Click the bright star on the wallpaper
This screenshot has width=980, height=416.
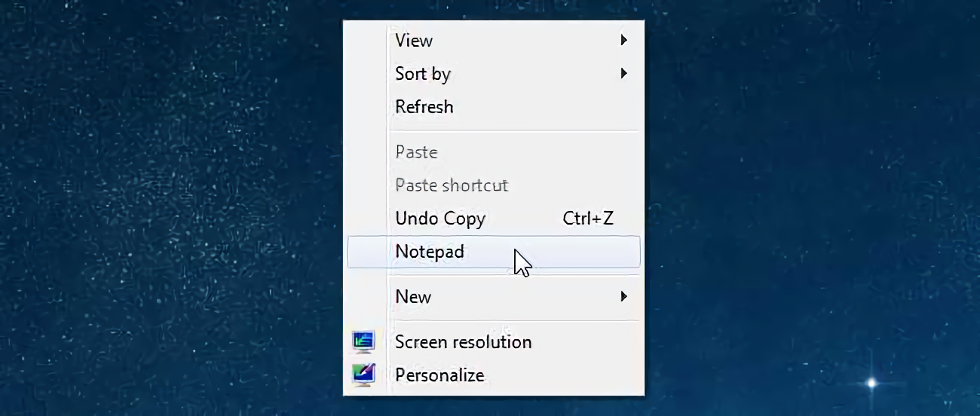pyautogui.click(x=871, y=383)
